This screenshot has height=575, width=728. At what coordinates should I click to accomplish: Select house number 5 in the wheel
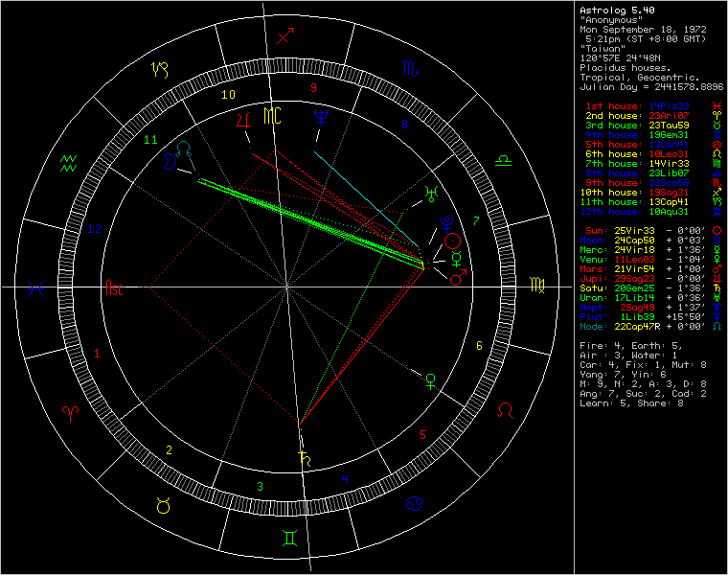422,435
